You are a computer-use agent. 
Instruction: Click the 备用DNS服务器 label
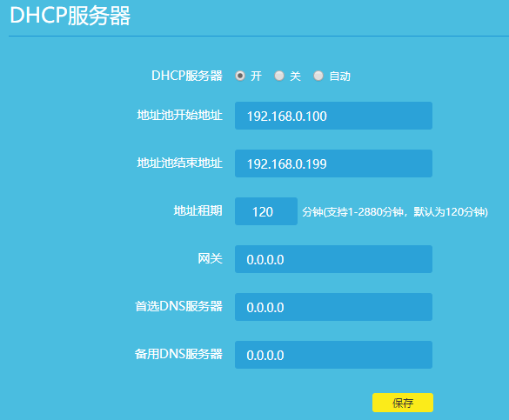(178, 354)
